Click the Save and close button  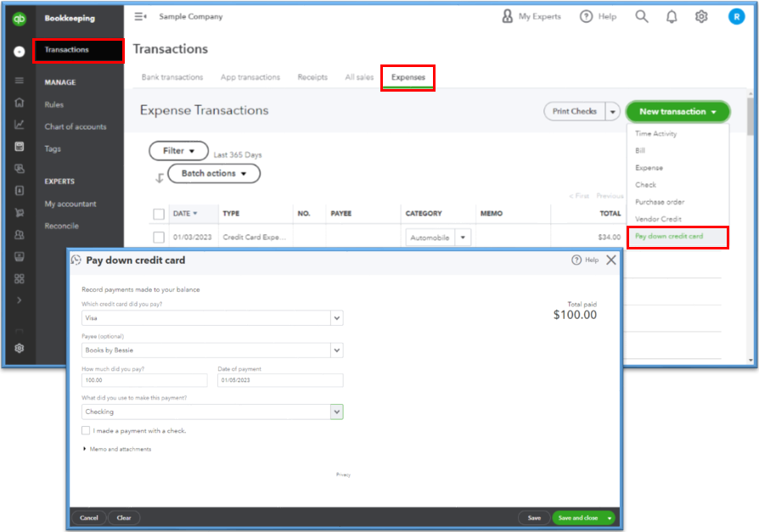point(578,518)
